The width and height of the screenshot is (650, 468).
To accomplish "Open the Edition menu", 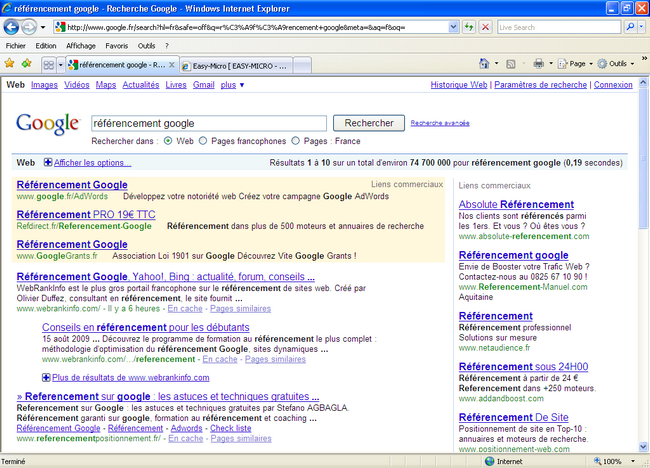I will coord(46,46).
